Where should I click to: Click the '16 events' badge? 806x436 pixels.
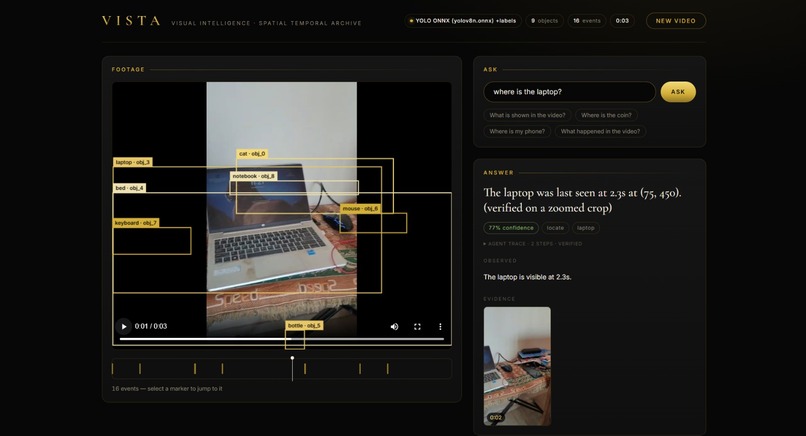[x=587, y=21]
